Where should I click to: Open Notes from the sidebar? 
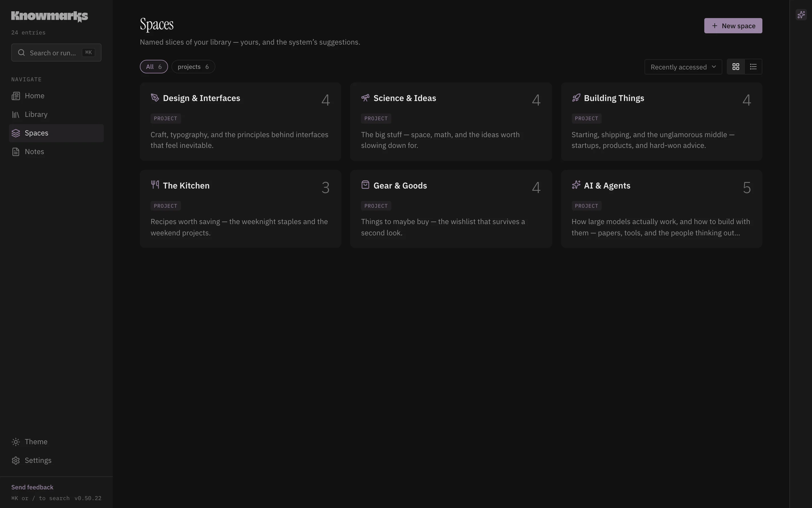point(56,152)
